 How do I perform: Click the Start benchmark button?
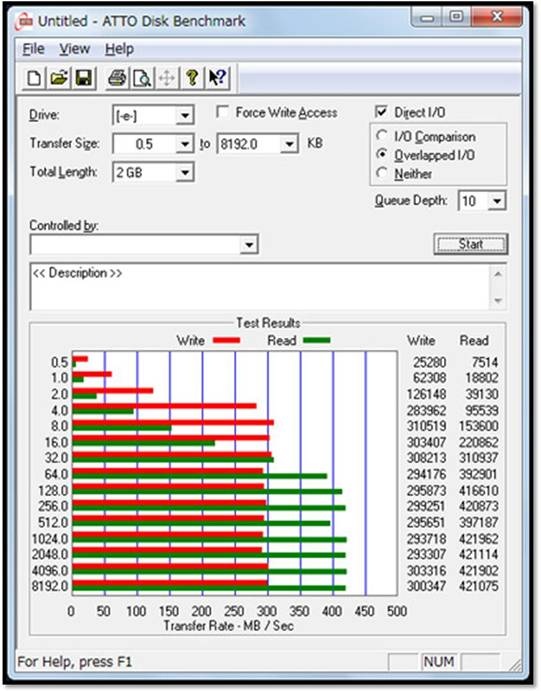pos(471,244)
